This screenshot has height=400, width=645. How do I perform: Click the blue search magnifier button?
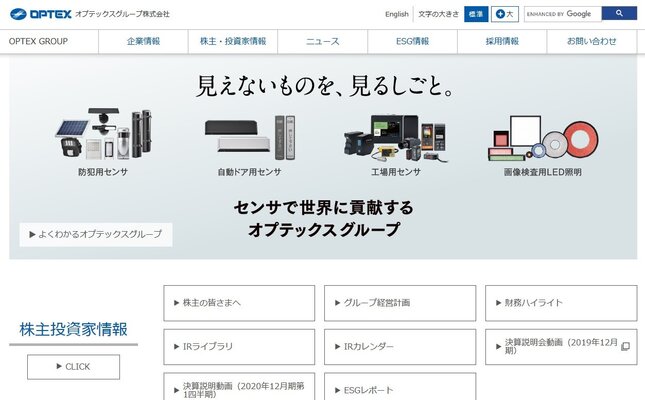tap(619, 14)
